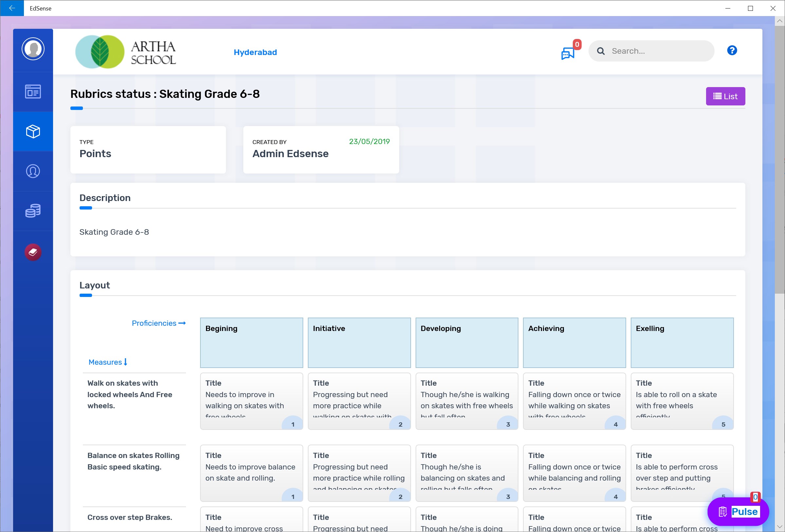
Task: Open the coins finance sidebar icon
Action: [x=33, y=211]
